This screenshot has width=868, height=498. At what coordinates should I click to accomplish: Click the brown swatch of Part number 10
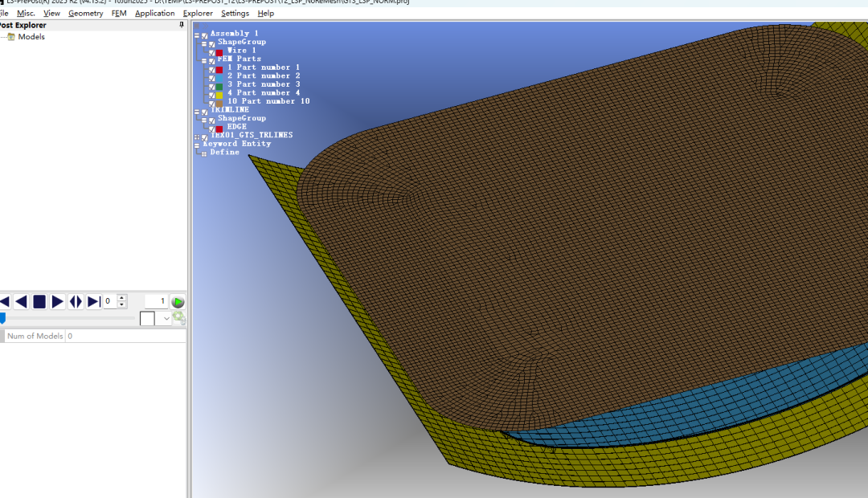[x=219, y=104]
